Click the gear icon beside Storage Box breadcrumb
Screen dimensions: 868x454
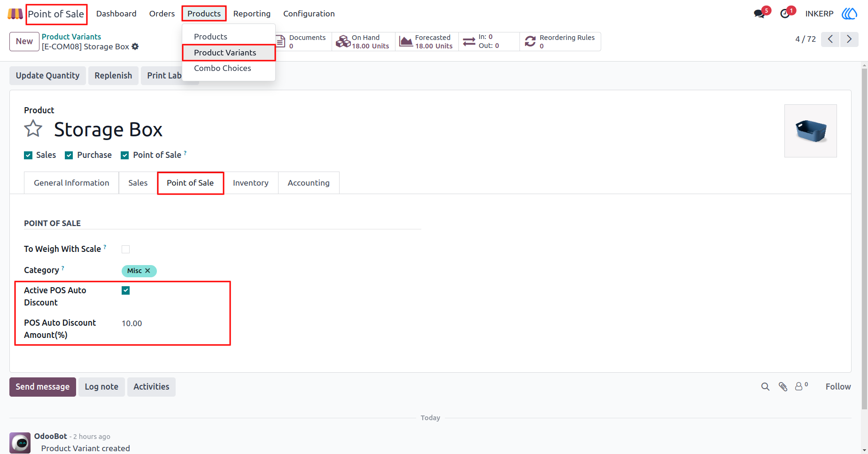click(x=135, y=47)
